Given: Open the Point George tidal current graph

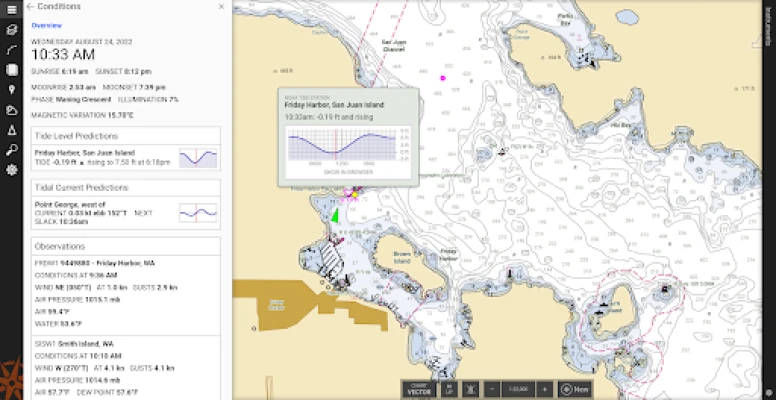Looking at the screenshot, I should [197, 212].
